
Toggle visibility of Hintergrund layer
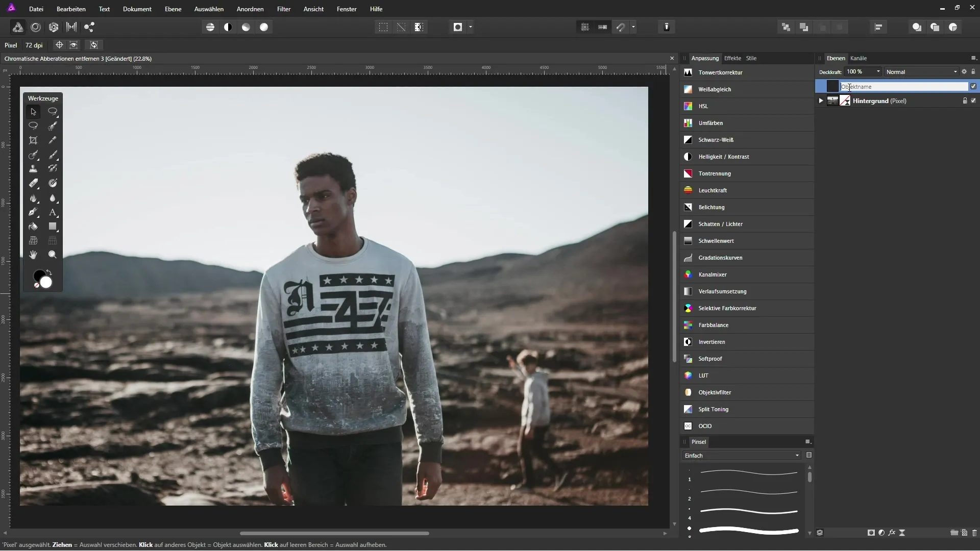coord(973,101)
